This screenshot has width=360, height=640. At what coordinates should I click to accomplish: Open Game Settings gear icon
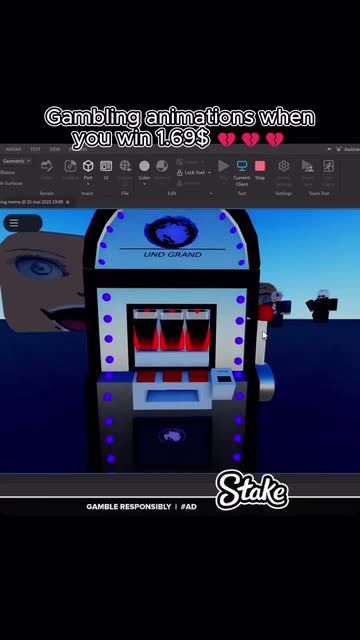click(284, 166)
